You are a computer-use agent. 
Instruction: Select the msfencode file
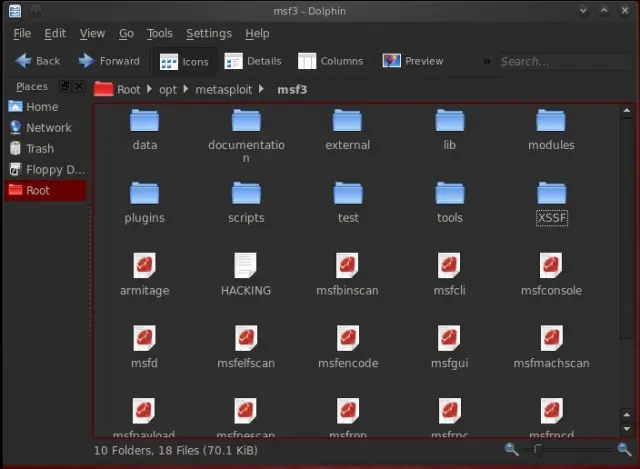[348, 347]
